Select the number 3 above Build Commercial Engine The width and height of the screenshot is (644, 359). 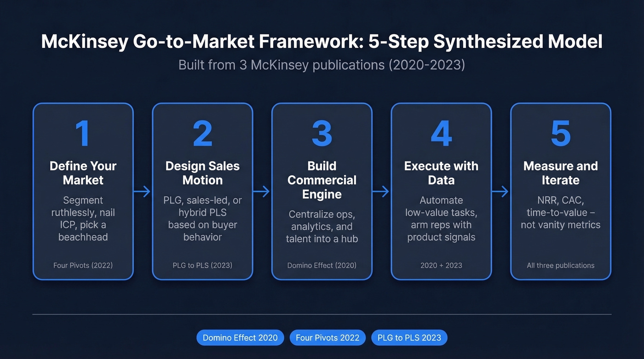[322, 133]
